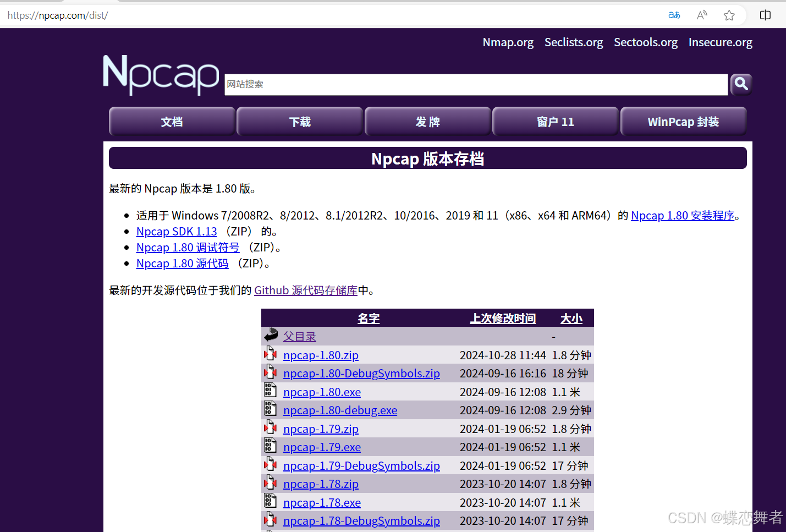This screenshot has height=532, width=786.
Task: Download npcap-1.80-DebugSymbols.zip
Action: pyautogui.click(x=361, y=374)
